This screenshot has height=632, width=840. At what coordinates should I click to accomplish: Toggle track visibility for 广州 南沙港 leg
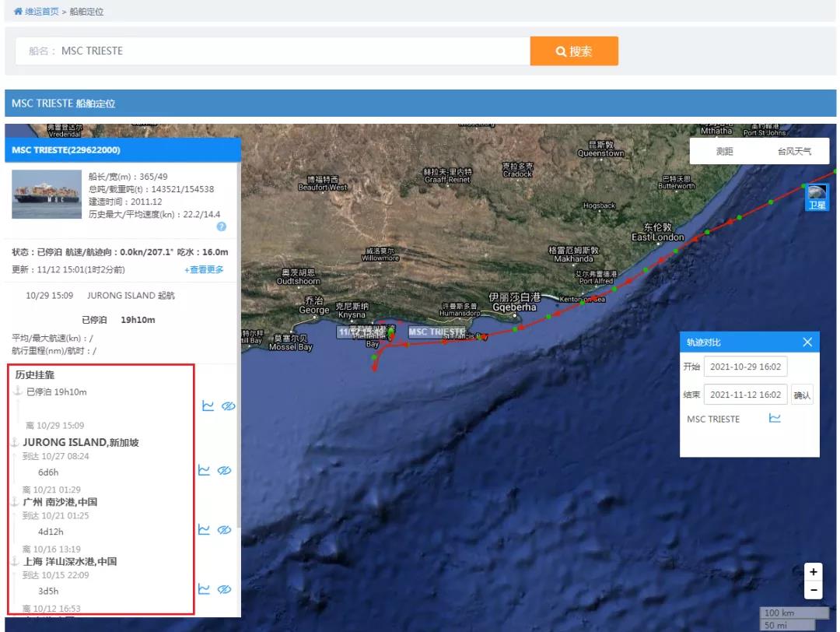tap(225, 530)
